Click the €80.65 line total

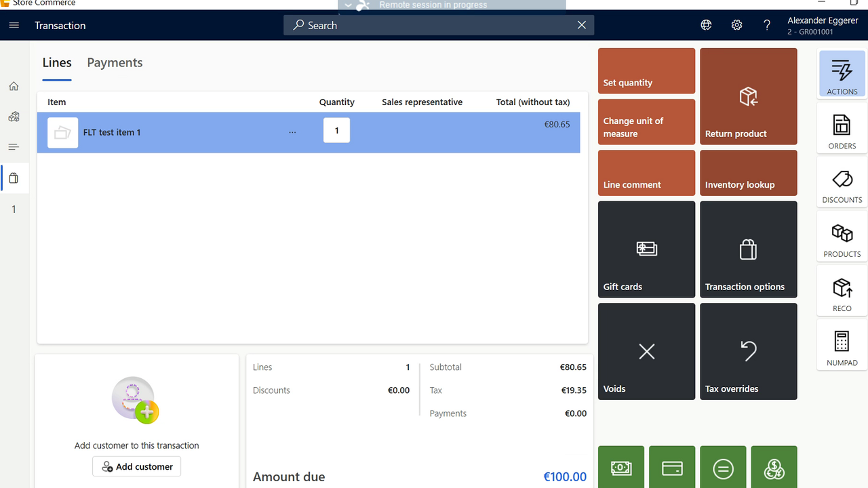(557, 124)
